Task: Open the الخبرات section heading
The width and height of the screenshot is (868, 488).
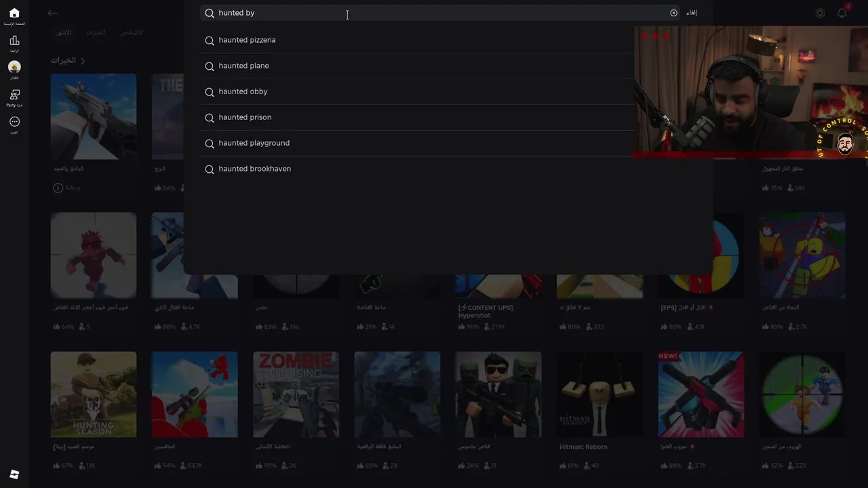Action: point(63,60)
